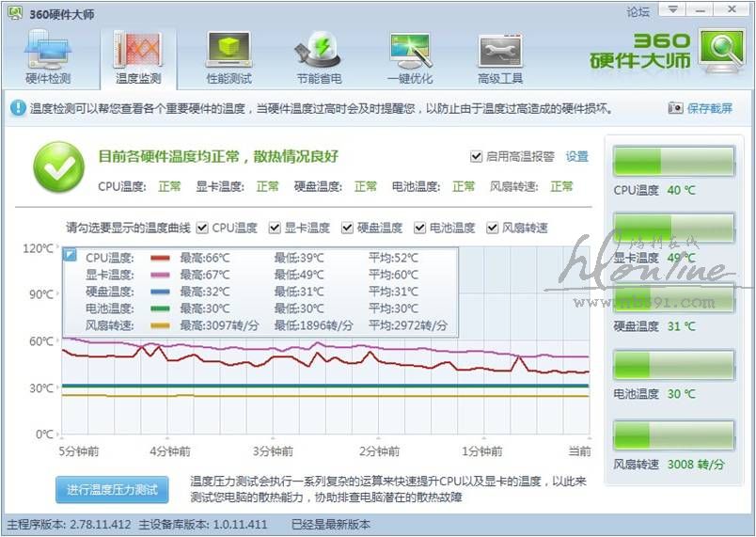The image size is (756, 537).
Task: Click 主设备库版本: 1.0.11.411 in status bar
Action: tap(202, 525)
